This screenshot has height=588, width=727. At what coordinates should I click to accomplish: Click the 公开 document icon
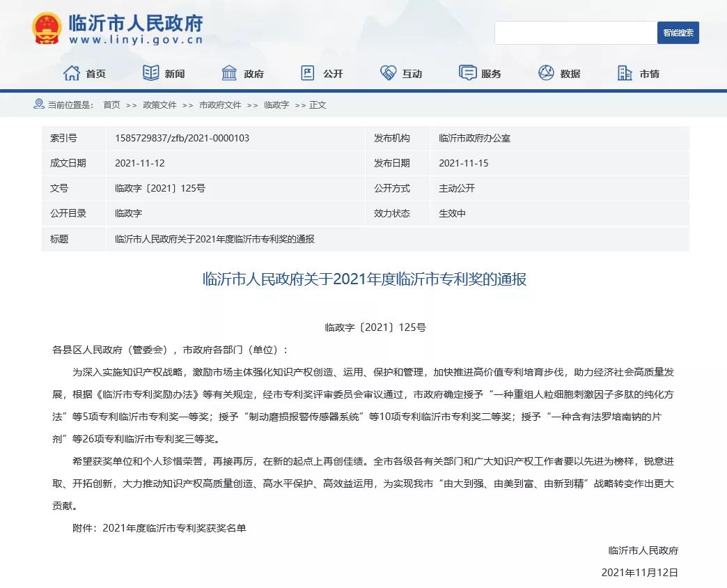tap(308, 73)
